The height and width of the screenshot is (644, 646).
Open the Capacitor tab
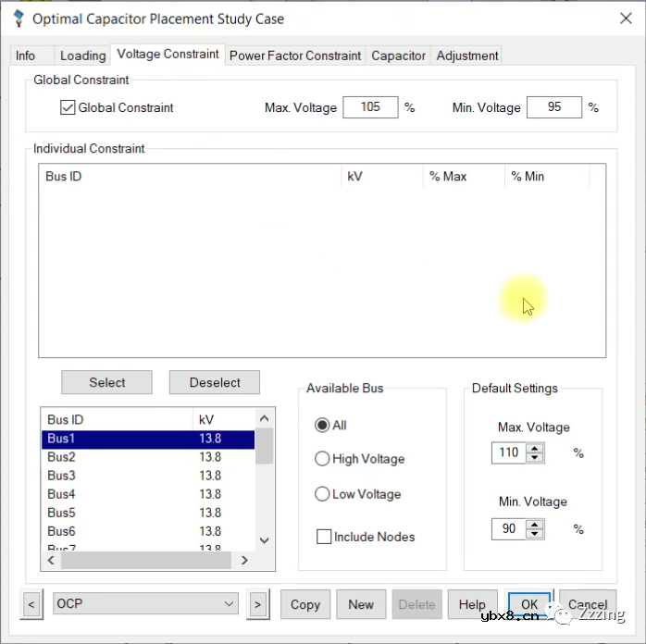[398, 56]
